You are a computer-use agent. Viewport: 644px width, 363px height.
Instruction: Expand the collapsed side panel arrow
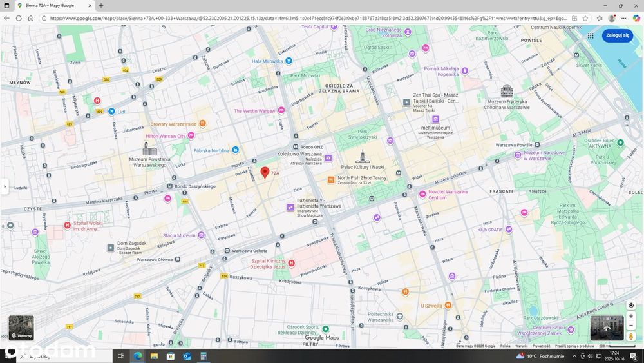tap(5, 186)
